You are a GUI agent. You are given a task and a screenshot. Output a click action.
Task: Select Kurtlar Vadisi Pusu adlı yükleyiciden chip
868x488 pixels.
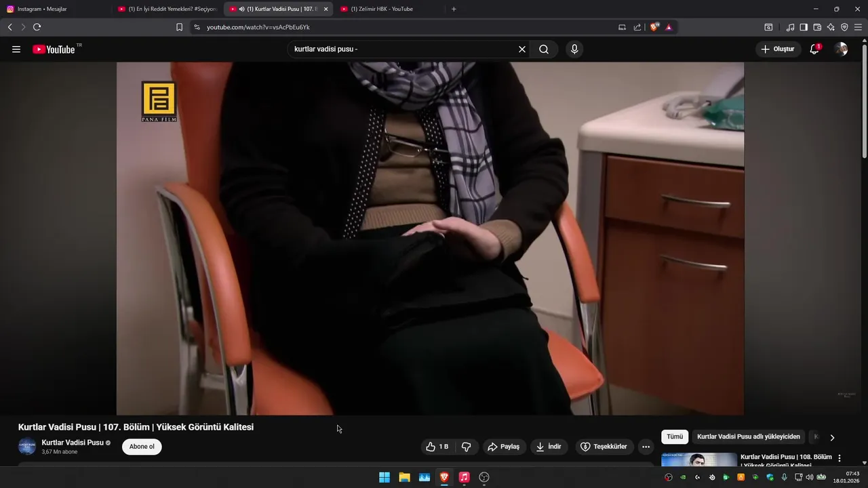(x=749, y=437)
